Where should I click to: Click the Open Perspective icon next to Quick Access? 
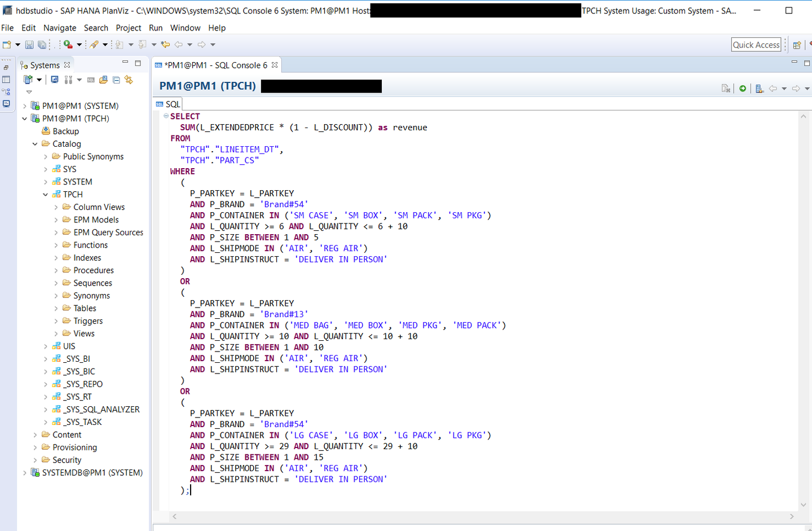[797, 45]
